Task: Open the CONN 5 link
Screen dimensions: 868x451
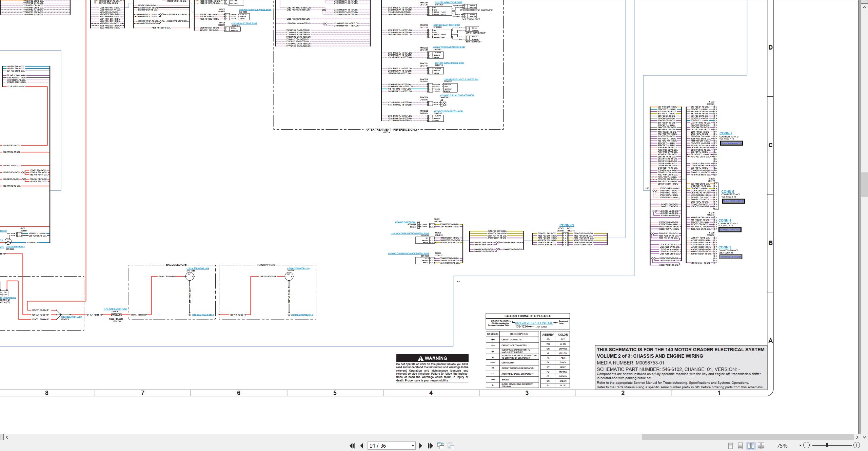Action: click(x=728, y=192)
